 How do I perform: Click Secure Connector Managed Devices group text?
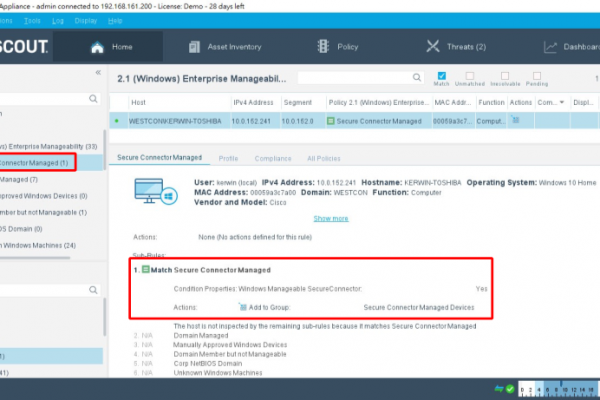coord(419,307)
